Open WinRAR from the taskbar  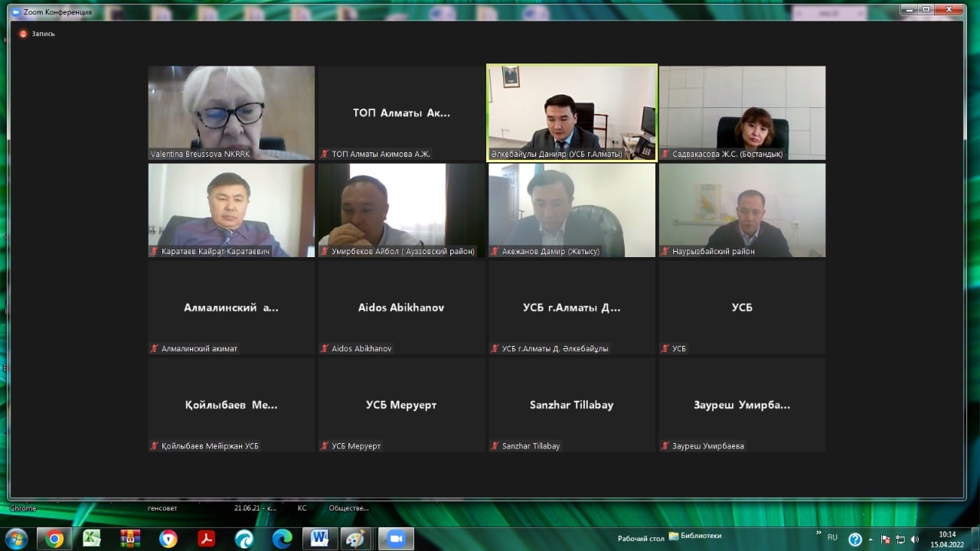130,539
